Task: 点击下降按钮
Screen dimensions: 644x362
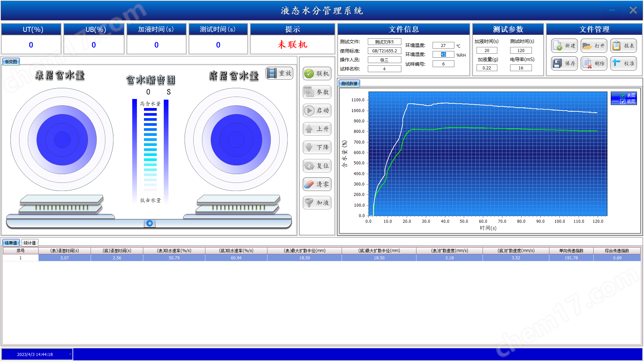Action: pyautogui.click(x=316, y=147)
